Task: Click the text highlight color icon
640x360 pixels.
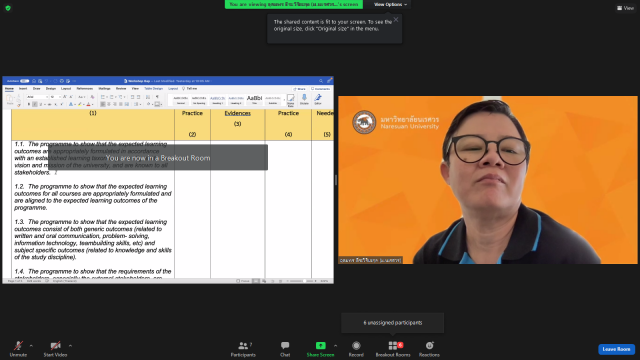Action: [80, 104]
